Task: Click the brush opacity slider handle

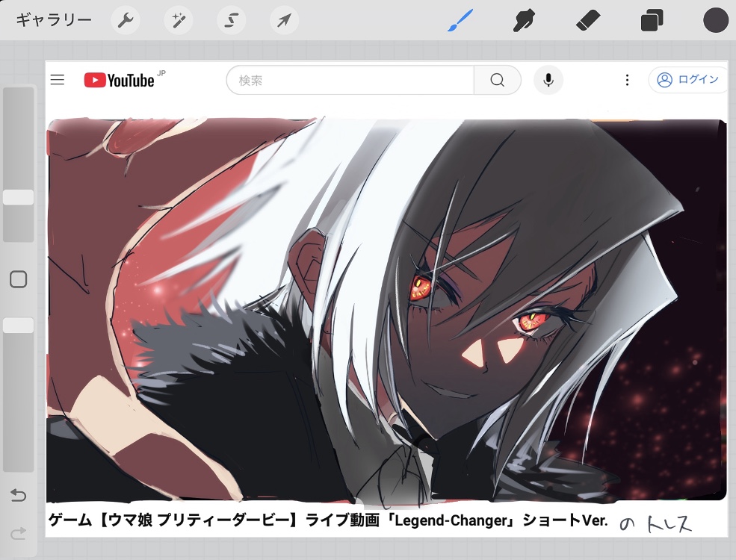Action: coord(19,326)
